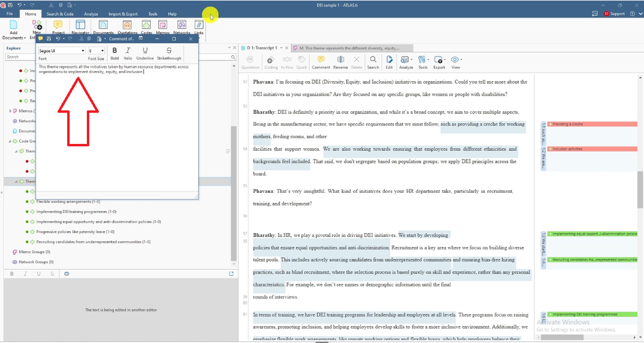Switch to the memo tab 'M: This theme represents'
The image size is (644, 343).
[x=352, y=48]
